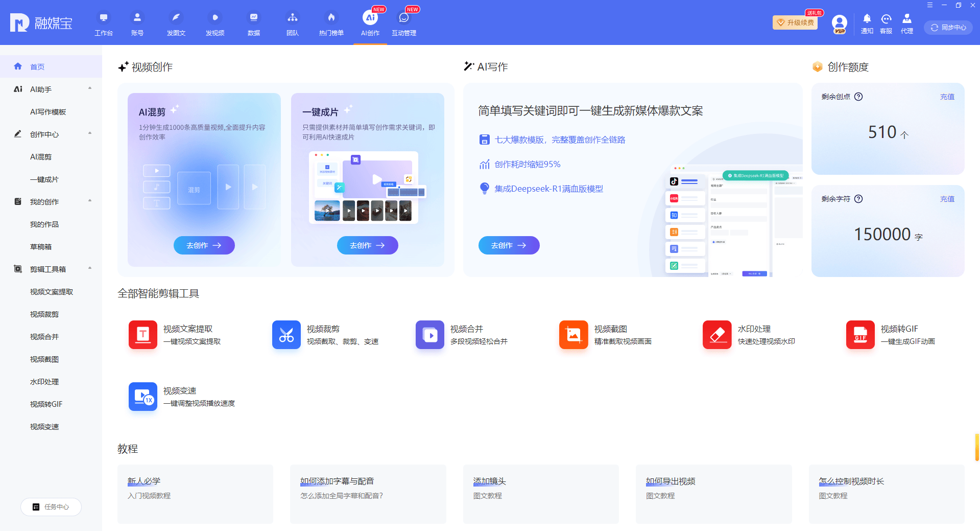Click the page vertical scrollbar
Screen dimensions: 980x531
click(977, 447)
